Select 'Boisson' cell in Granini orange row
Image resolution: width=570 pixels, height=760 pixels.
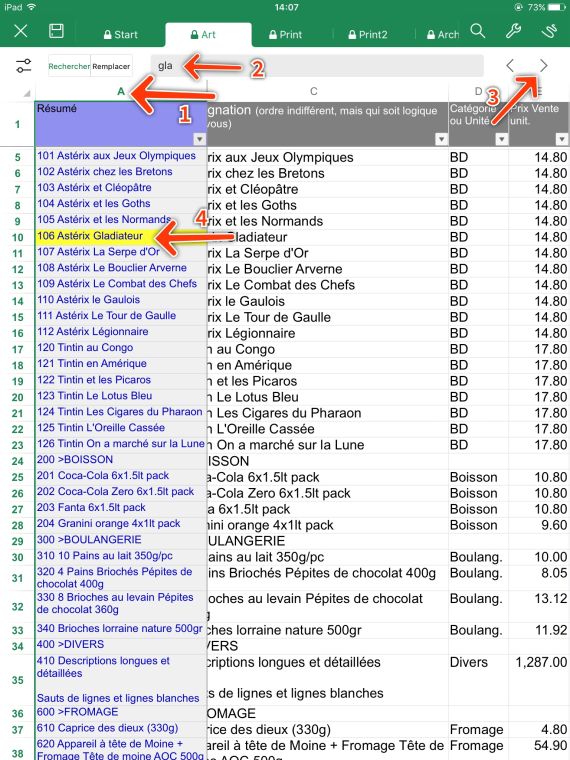(x=478, y=525)
